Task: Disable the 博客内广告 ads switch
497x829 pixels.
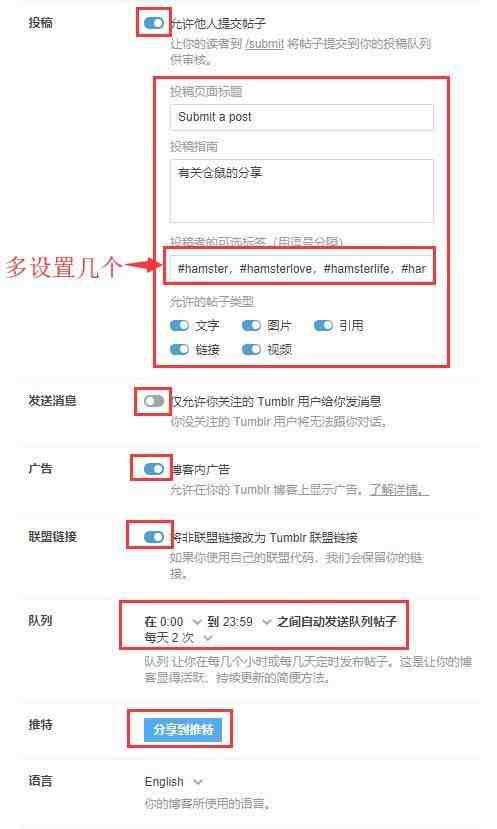Action: point(154,469)
